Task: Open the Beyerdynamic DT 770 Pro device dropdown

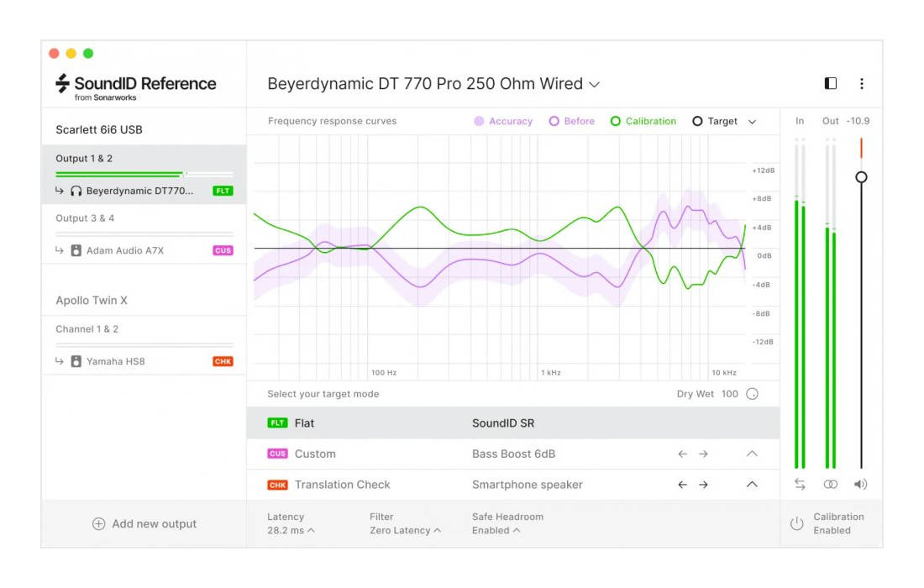Action: 596,83
